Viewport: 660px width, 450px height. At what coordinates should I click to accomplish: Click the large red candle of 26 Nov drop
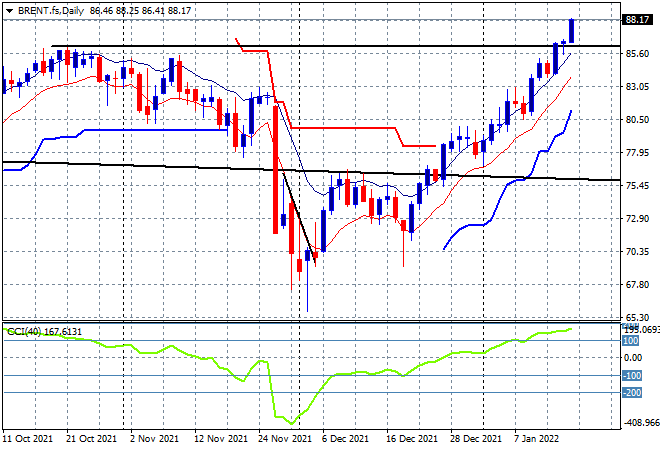pos(276,170)
